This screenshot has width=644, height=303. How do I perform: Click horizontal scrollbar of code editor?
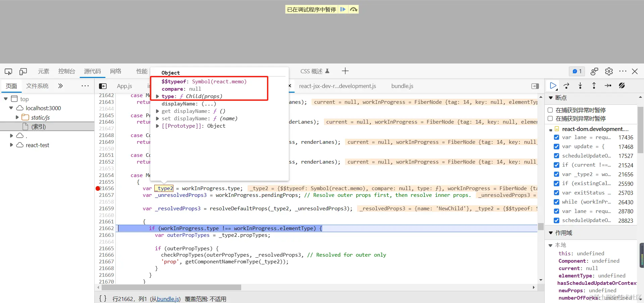[171, 288]
